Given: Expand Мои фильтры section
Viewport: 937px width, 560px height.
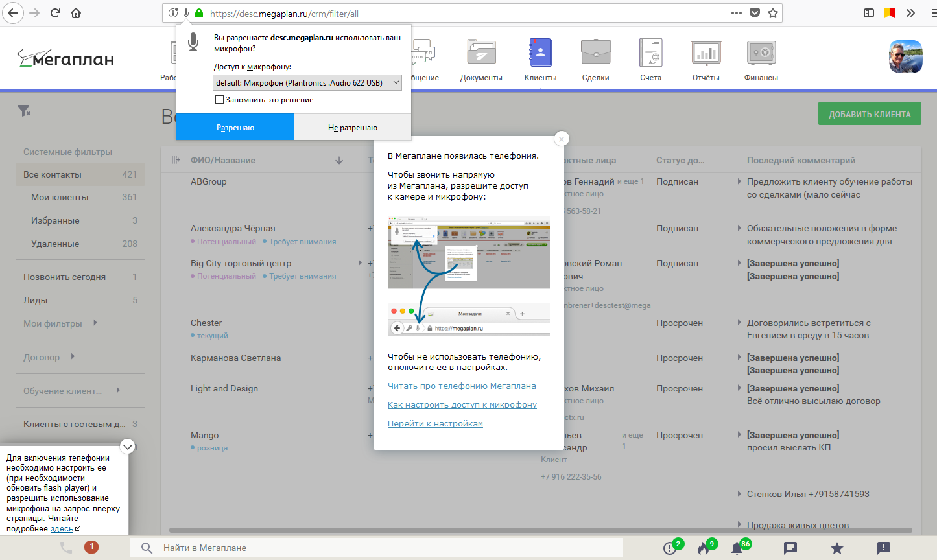Looking at the screenshot, I should [x=95, y=323].
